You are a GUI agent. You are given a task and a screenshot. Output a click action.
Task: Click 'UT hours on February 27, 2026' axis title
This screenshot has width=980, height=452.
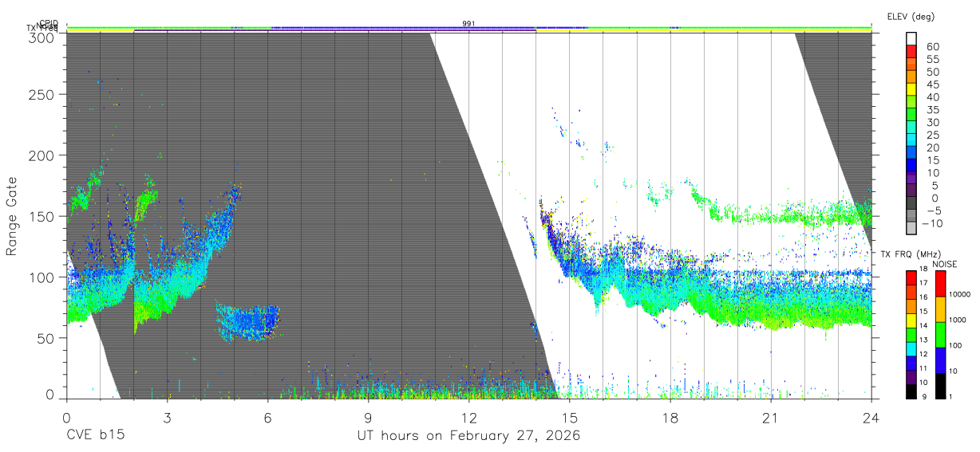(x=468, y=436)
